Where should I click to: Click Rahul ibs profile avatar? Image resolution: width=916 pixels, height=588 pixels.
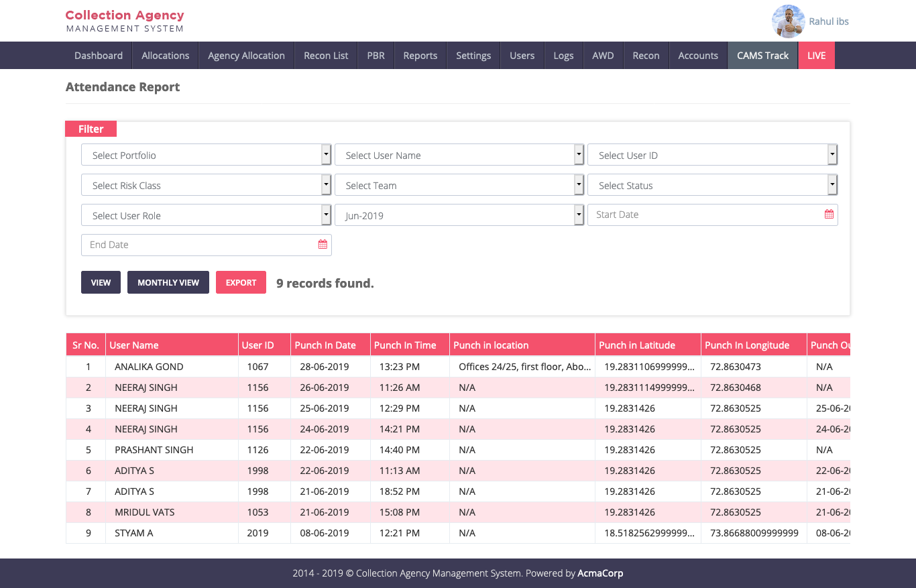point(788,21)
